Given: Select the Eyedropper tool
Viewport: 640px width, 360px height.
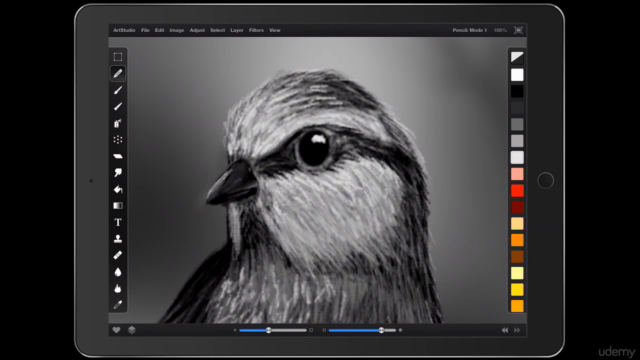Looking at the screenshot, I should (x=118, y=305).
